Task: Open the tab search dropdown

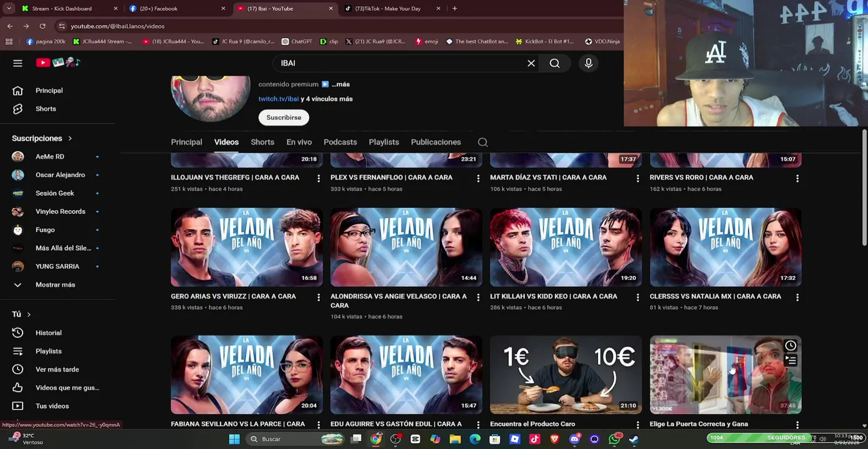Action: click(x=7, y=9)
